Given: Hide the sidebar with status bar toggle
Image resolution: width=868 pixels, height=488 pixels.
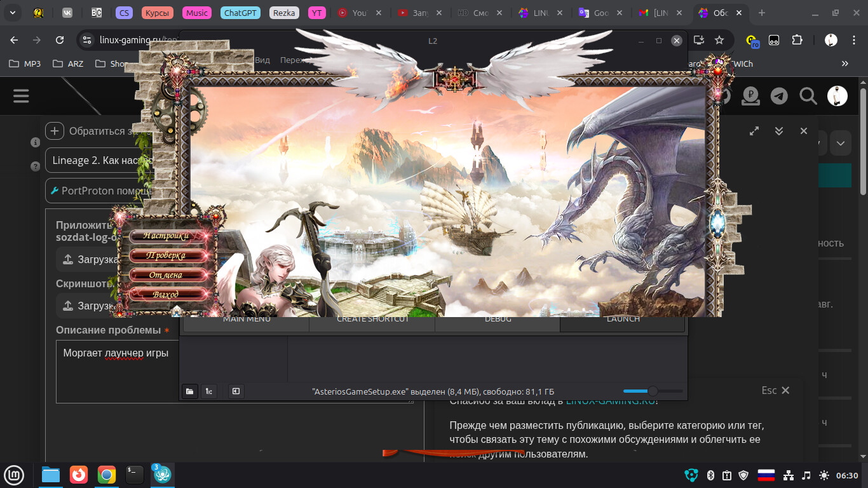Looking at the screenshot, I should (236, 391).
